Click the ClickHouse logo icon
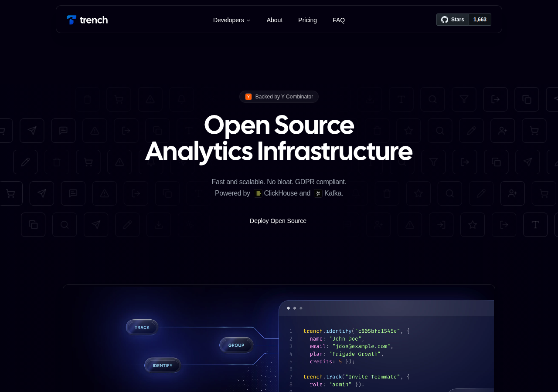Screen dimensions: 558x392 tap(258, 193)
